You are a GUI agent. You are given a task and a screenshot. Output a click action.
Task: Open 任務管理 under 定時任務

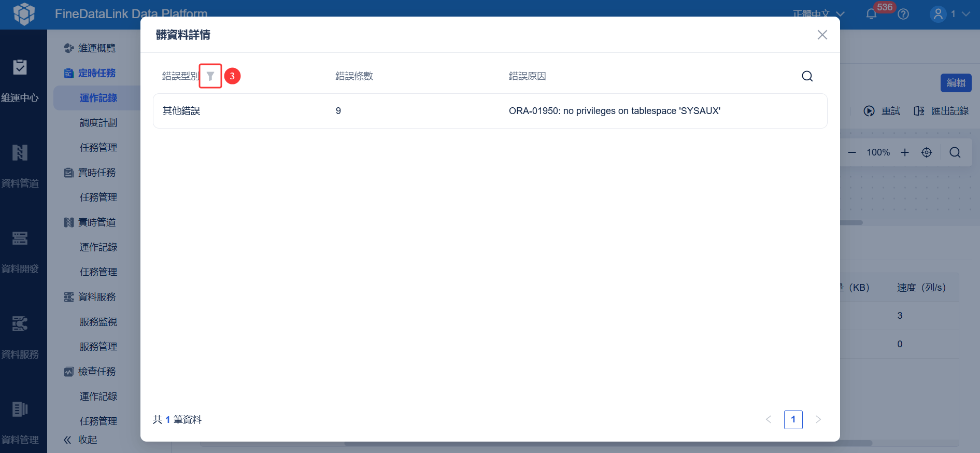(x=98, y=148)
